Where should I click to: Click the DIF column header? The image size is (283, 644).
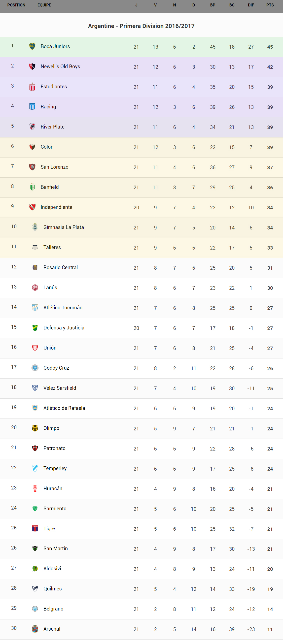pyautogui.click(x=251, y=5)
